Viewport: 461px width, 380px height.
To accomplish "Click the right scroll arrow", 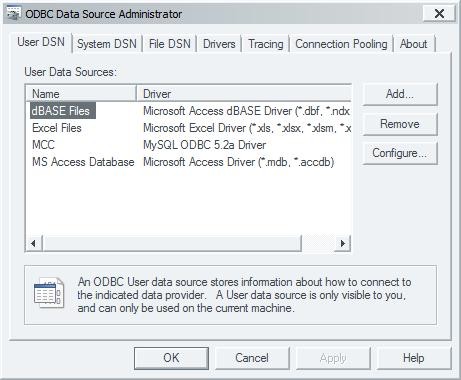I will tap(342, 243).
